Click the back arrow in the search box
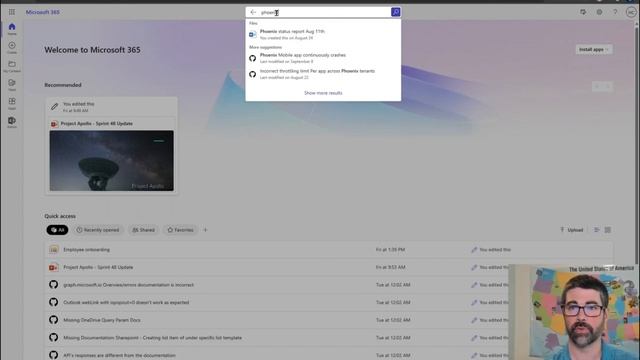 [253, 12]
